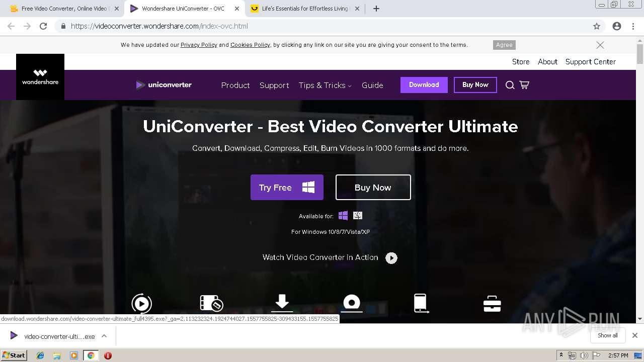Select the transfer to device phone icon

tap(421, 303)
